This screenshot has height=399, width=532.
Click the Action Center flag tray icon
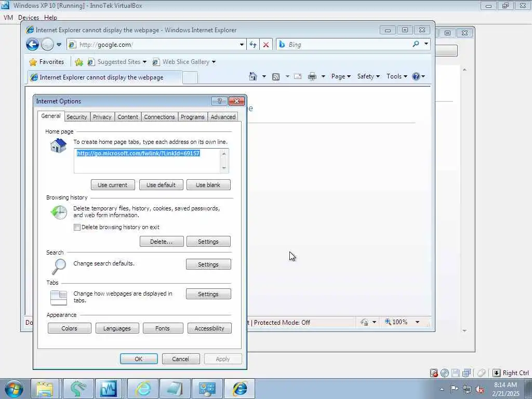click(x=454, y=389)
